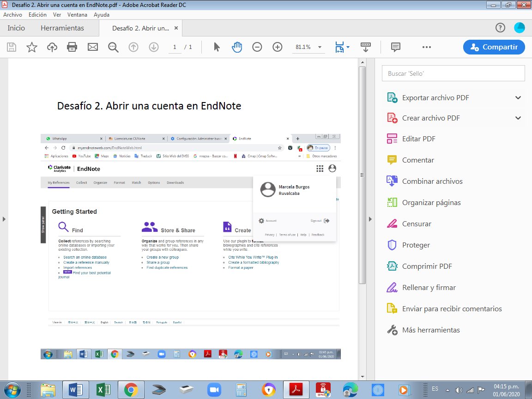Expand the Exportar archivo PDF chevron
The width and height of the screenshot is (532, 399).
tap(518, 98)
